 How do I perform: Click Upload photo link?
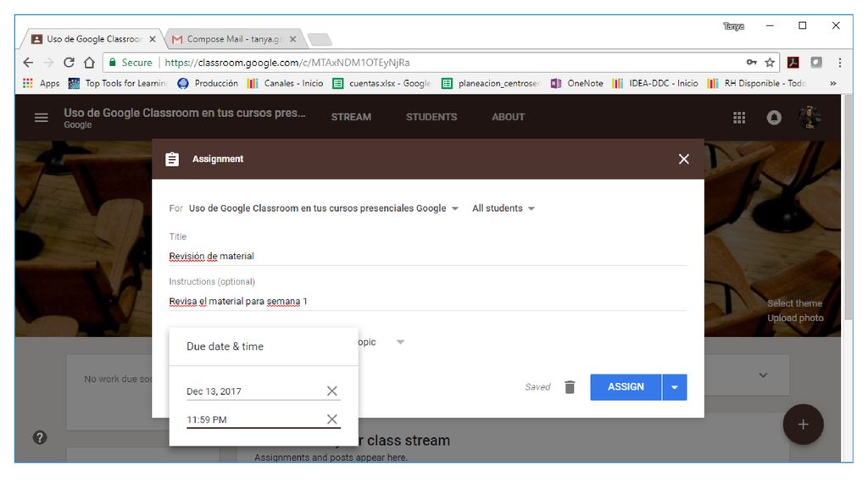coord(795,319)
